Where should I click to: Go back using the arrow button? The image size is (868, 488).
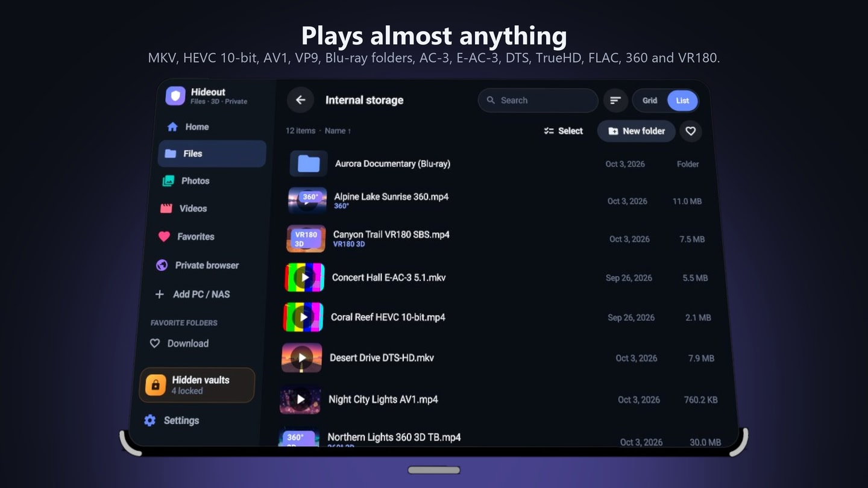coord(300,100)
